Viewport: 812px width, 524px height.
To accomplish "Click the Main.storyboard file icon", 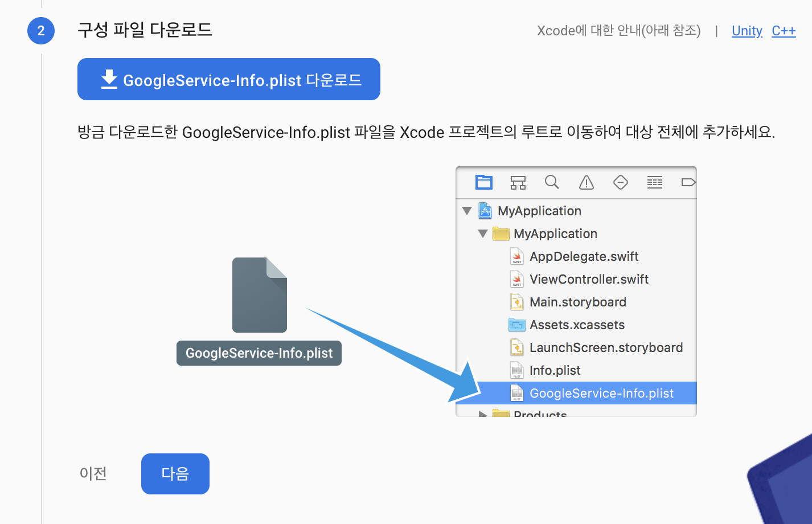I will (517, 302).
